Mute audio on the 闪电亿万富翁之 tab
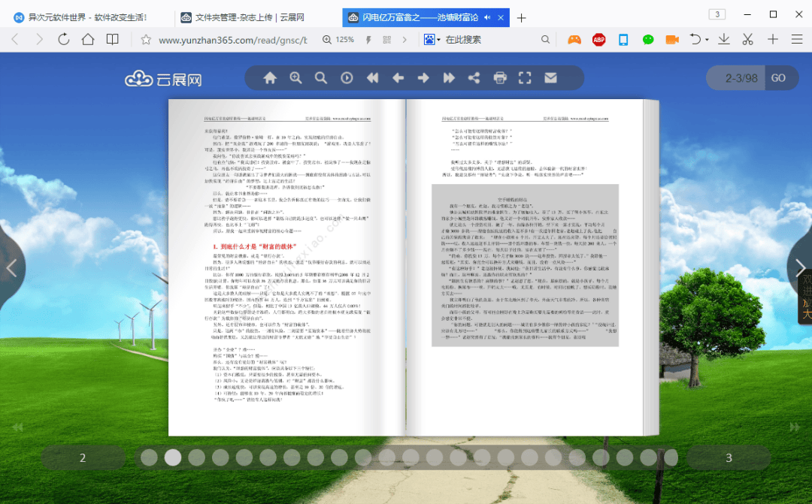 point(487,17)
